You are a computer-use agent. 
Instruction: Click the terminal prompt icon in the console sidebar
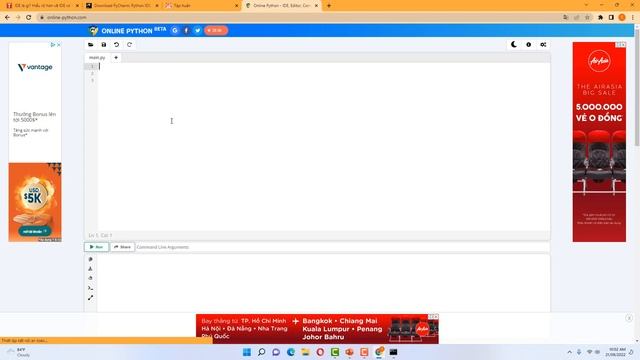point(91,288)
